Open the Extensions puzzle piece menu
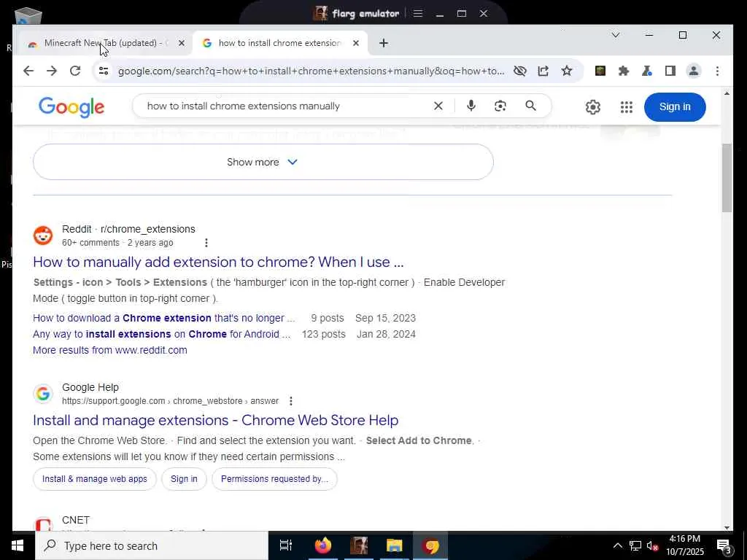 [624, 71]
